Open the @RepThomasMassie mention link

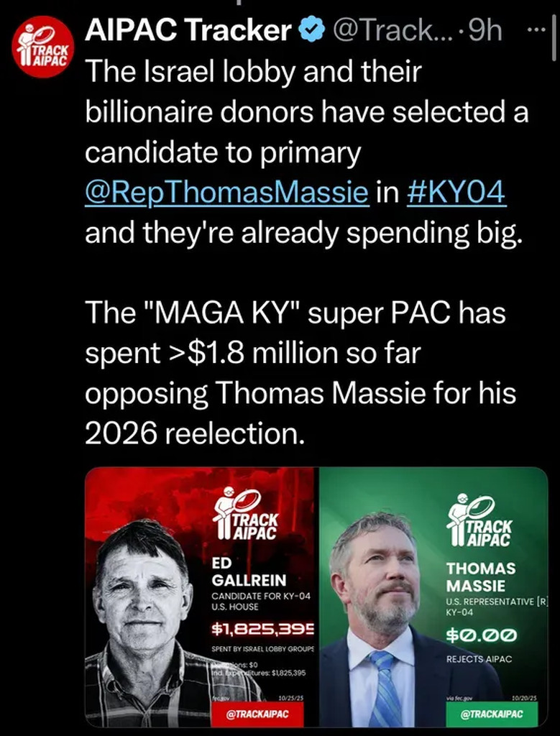point(226,193)
